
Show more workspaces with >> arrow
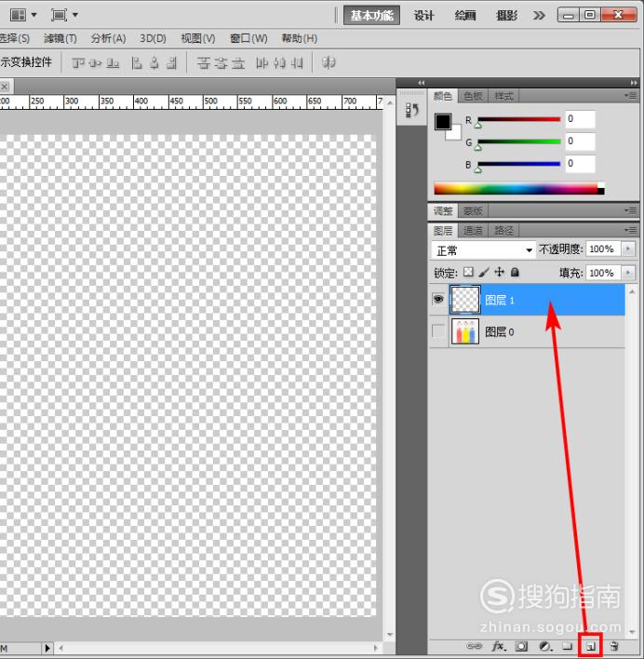(539, 16)
